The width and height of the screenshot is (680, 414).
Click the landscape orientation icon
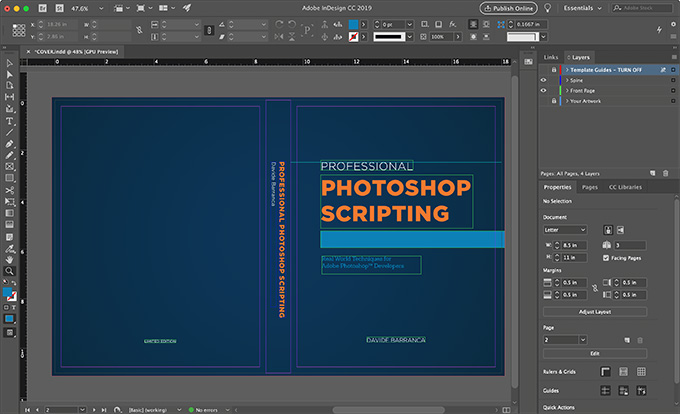click(x=621, y=230)
